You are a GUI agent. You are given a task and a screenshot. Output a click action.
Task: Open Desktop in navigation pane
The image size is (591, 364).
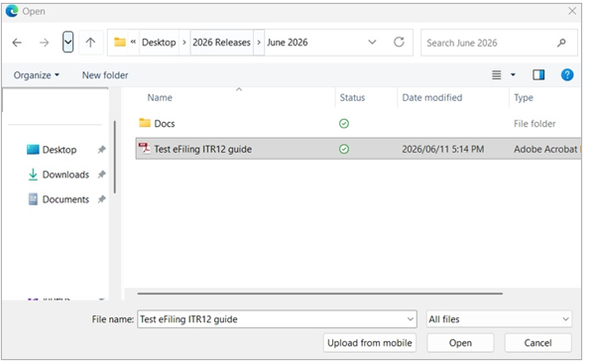point(59,150)
